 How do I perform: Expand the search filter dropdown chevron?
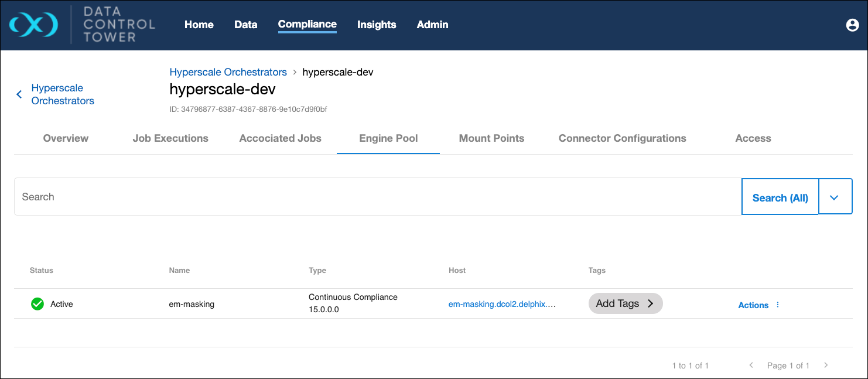(x=835, y=197)
